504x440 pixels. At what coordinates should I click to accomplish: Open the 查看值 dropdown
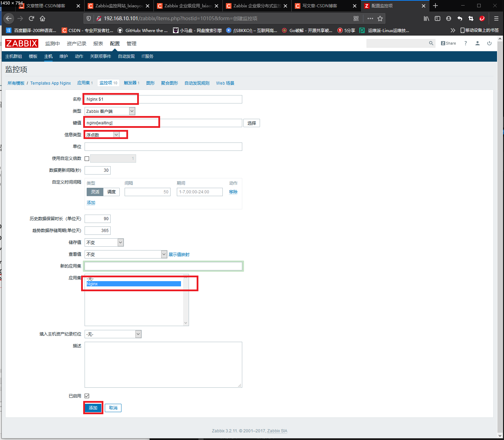point(126,254)
